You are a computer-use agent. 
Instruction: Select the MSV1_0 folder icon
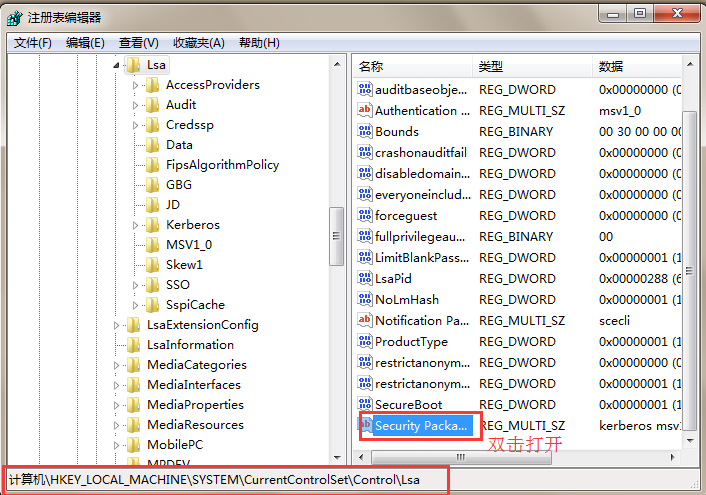point(153,245)
